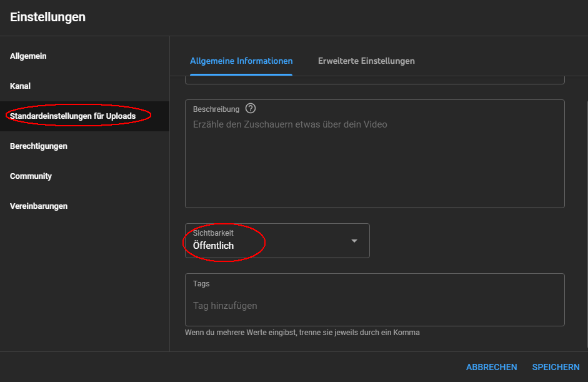Click the Sichtbarkeit dropdown arrow
The width and height of the screenshot is (588, 382).
pyautogui.click(x=354, y=241)
